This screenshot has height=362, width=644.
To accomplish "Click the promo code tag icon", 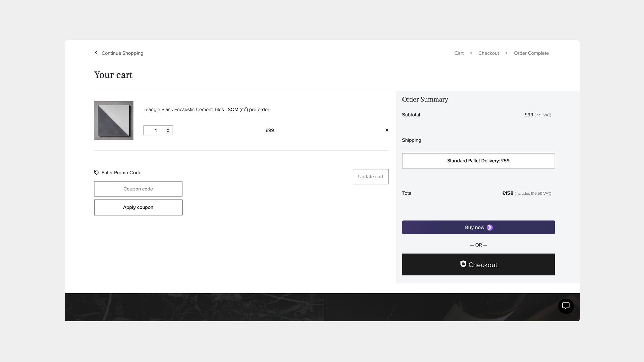I will [97, 172].
